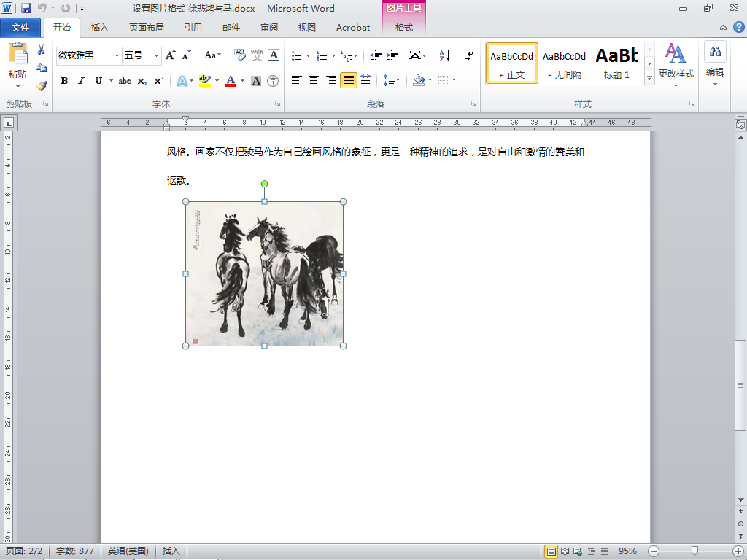Open the File (文件) tab

(20, 28)
